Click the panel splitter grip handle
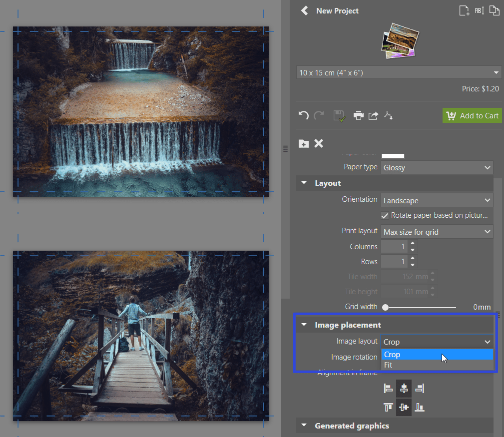This screenshot has width=504, height=437. point(285,148)
